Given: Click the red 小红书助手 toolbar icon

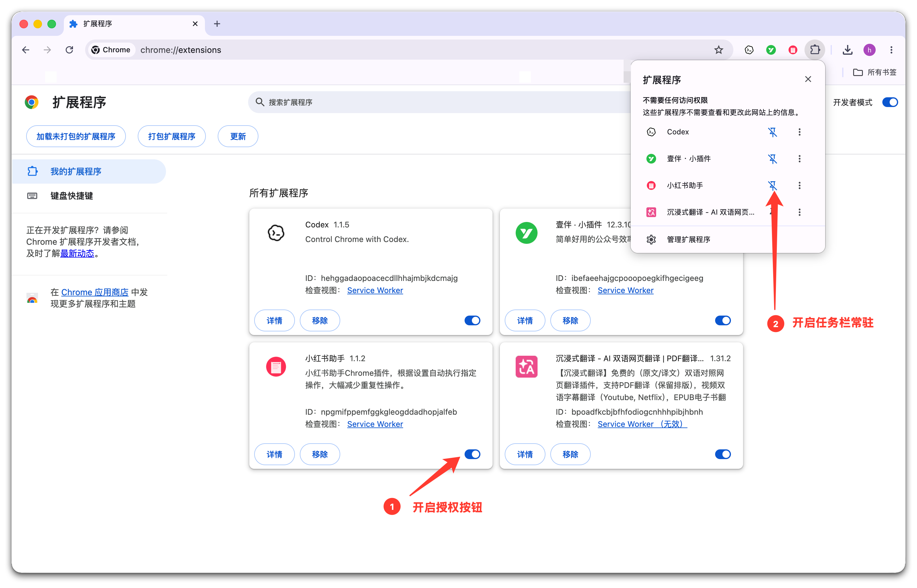Looking at the screenshot, I should point(793,50).
